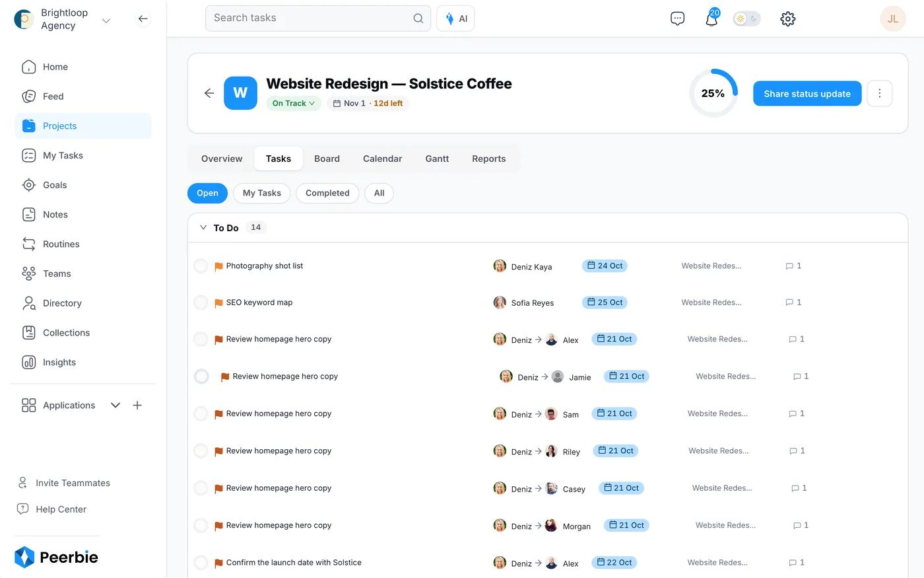Complete the review task assigned to Alex
Image resolution: width=924 pixels, height=578 pixels.
[x=201, y=340]
